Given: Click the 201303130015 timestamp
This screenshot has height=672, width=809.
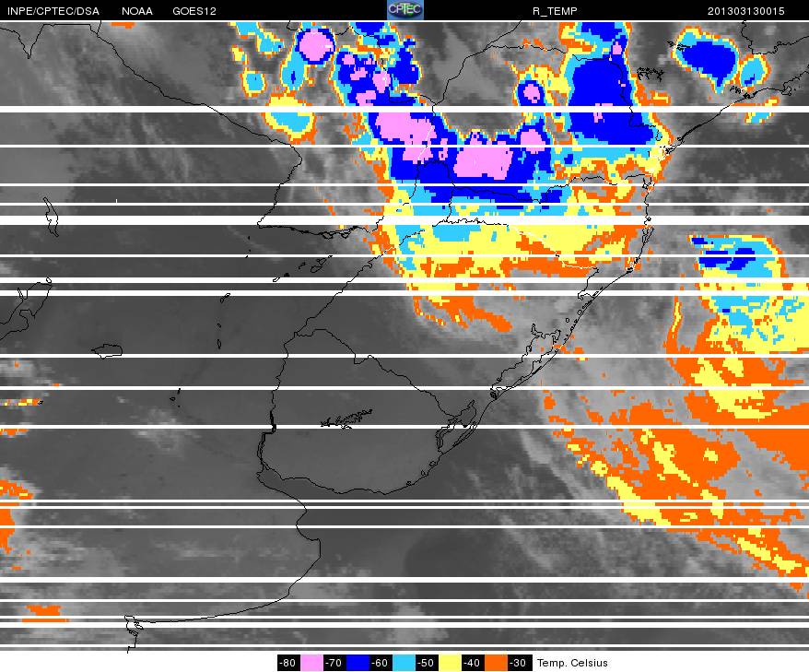Looking at the screenshot, I should (746, 11).
